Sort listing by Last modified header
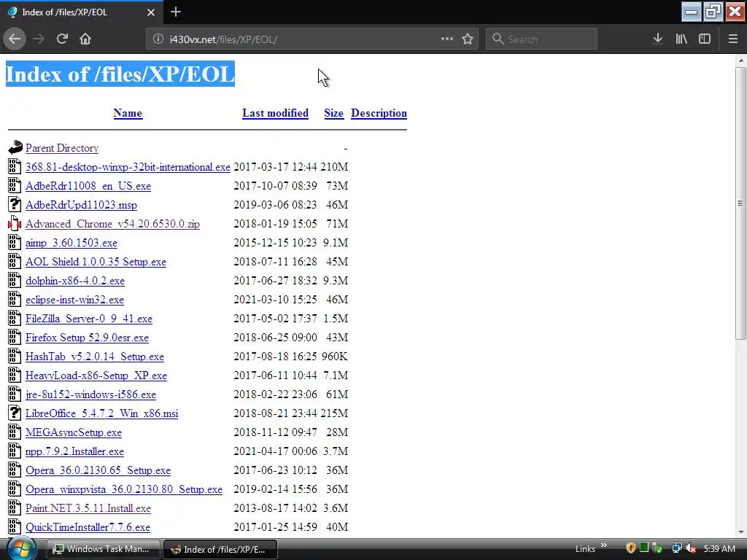 point(275,113)
